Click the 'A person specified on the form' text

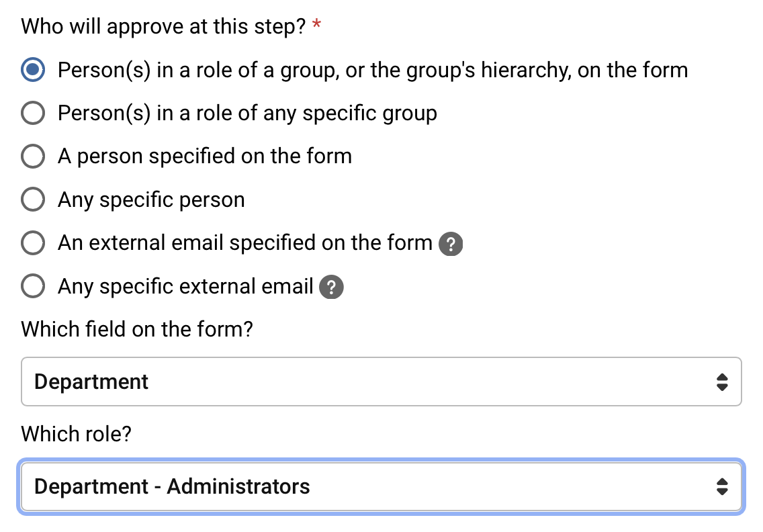pos(205,157)
